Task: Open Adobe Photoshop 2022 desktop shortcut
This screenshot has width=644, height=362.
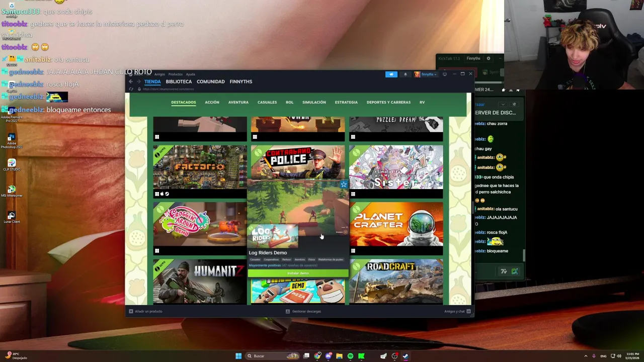Action: coord(12,141)
